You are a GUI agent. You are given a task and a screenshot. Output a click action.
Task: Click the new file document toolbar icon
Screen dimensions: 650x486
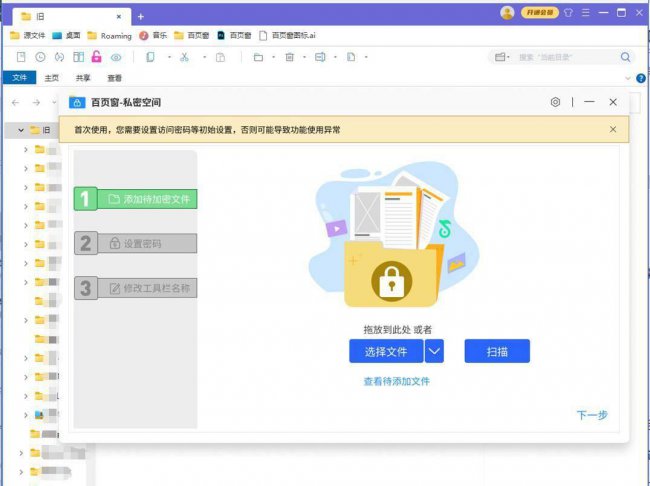[x=351, y=57]
